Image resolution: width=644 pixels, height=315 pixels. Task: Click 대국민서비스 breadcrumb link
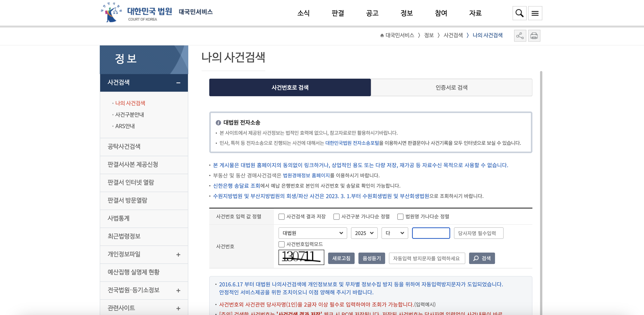(x=400, y=35)
